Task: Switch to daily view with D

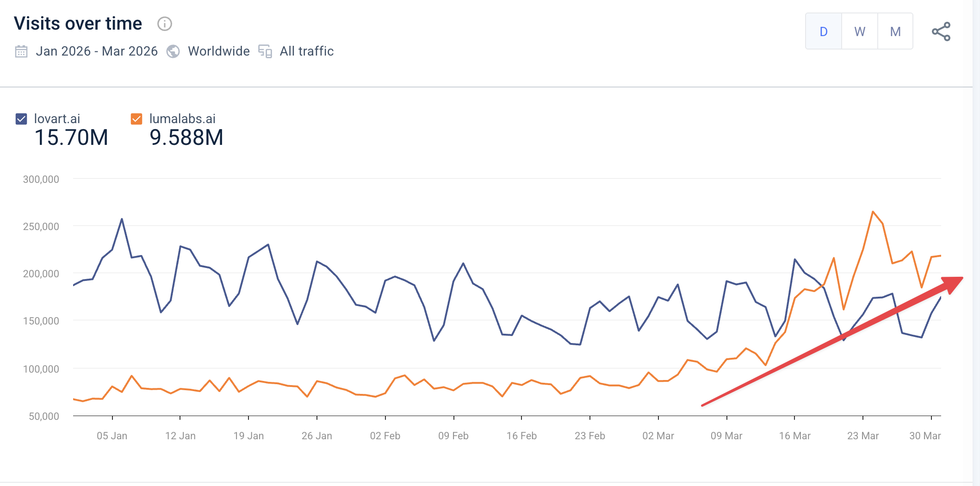Action: [824, 31]
